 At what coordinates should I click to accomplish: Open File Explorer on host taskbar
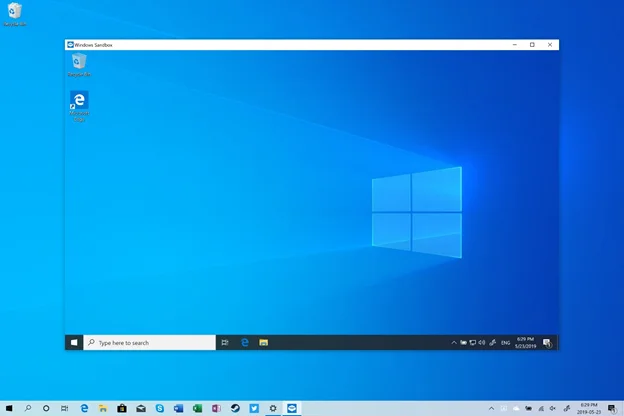click(x=103, y=408)
